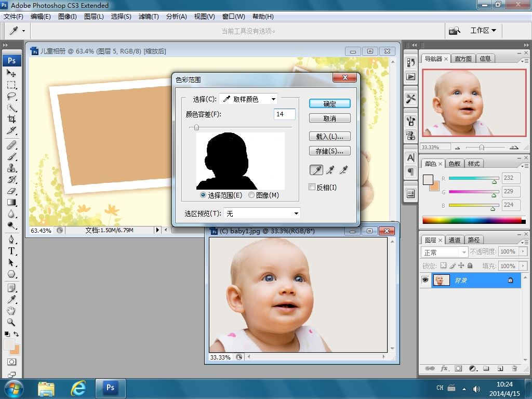The image size is (532, 399).
Task: Choose the 选择范围(E) radio option
Action: coord(203,195)
